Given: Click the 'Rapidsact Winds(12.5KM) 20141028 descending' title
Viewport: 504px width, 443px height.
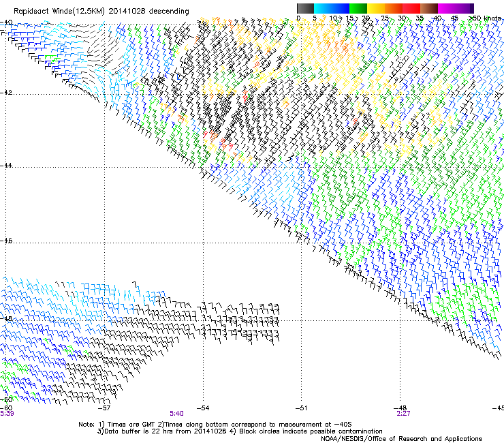Looking at the screenshot, I should pos(101,12).
